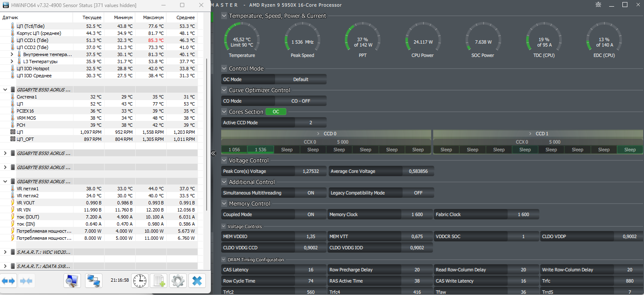644x295 pixels.
Task: Click the lightning icon beside VR VOUT
Action: (x=13, y=202)
